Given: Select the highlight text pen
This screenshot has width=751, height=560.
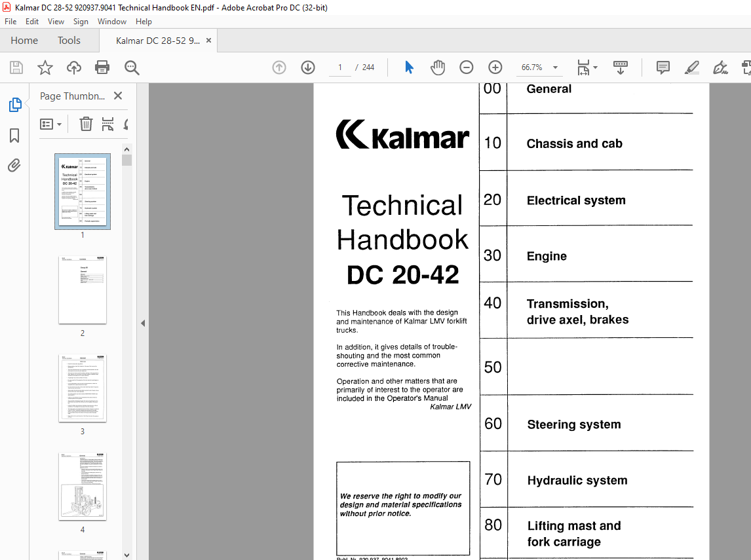Looking at the screenshot, I should [691, 67].
